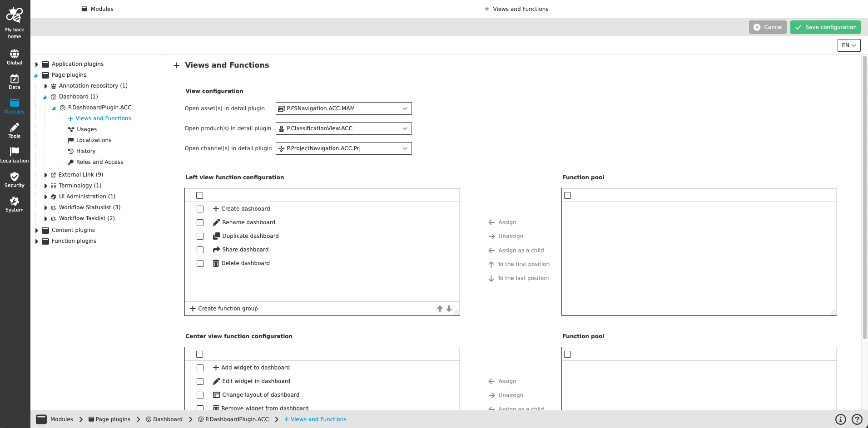Open the Security section in sidebar
The image size is (868, 428).
click(x=14, y=180)
